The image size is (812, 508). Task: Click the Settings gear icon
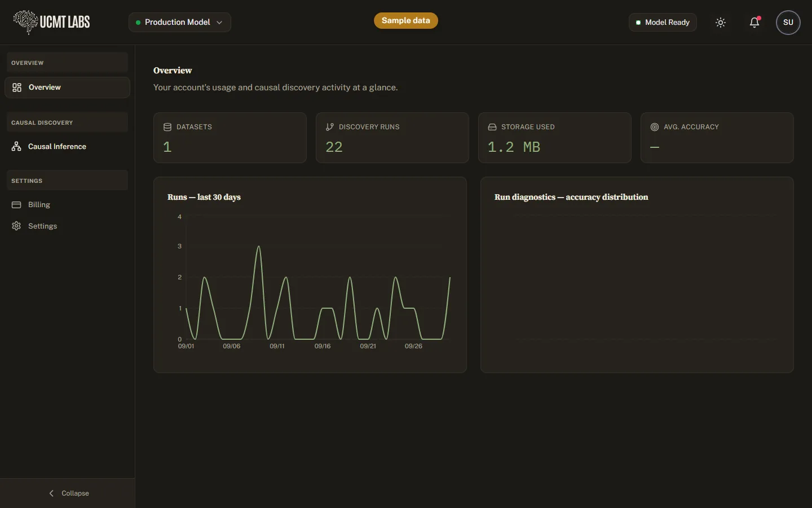pyautogui.click(x=16, y=226)
